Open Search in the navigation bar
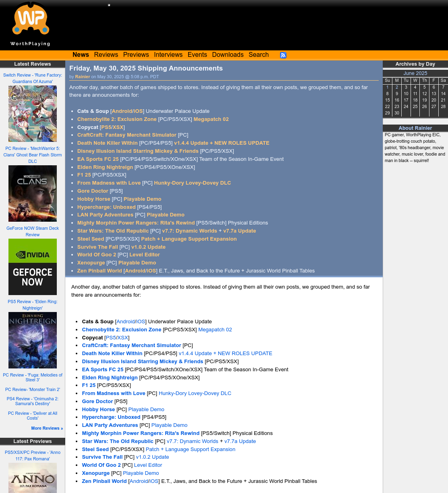The image size is (448, 493). tap(259, 55)
